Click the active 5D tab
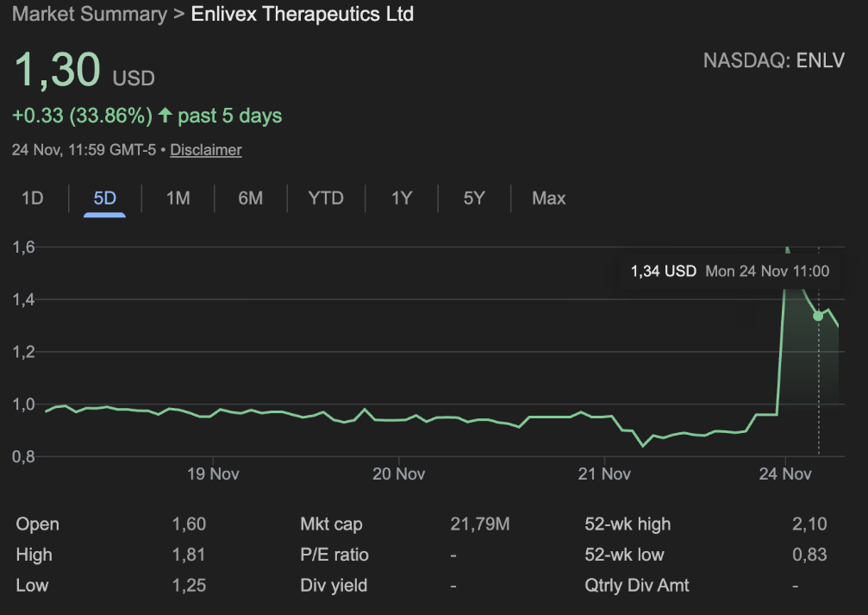 (x=104, y=198)
